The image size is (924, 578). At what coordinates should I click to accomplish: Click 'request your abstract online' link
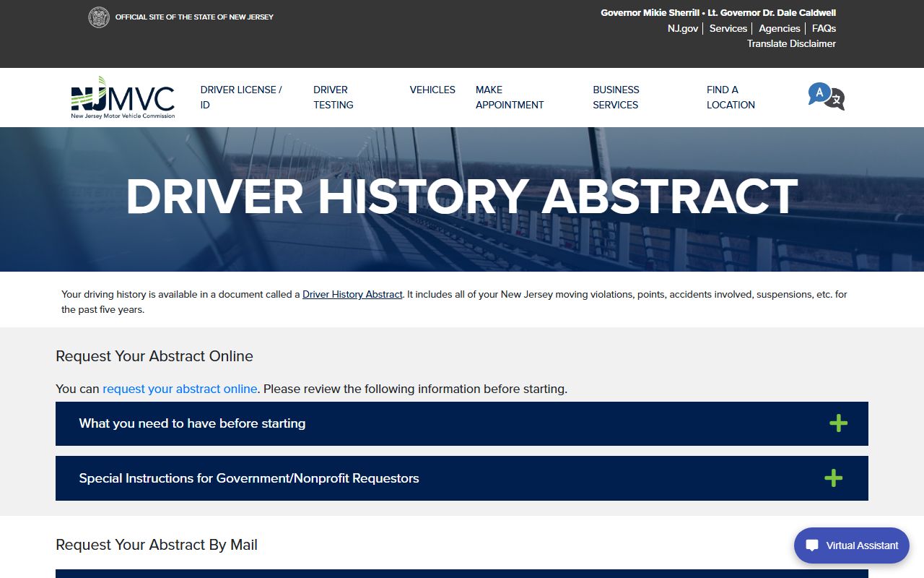pos(180,389)
